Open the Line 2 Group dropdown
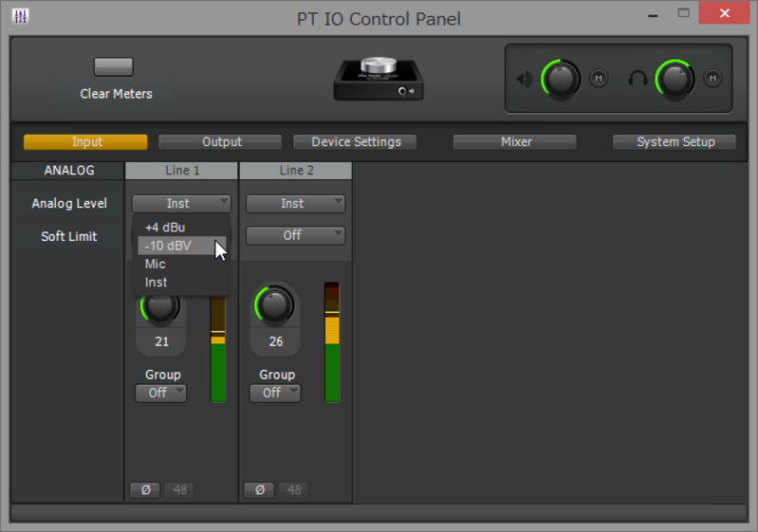 pos(275,393)
